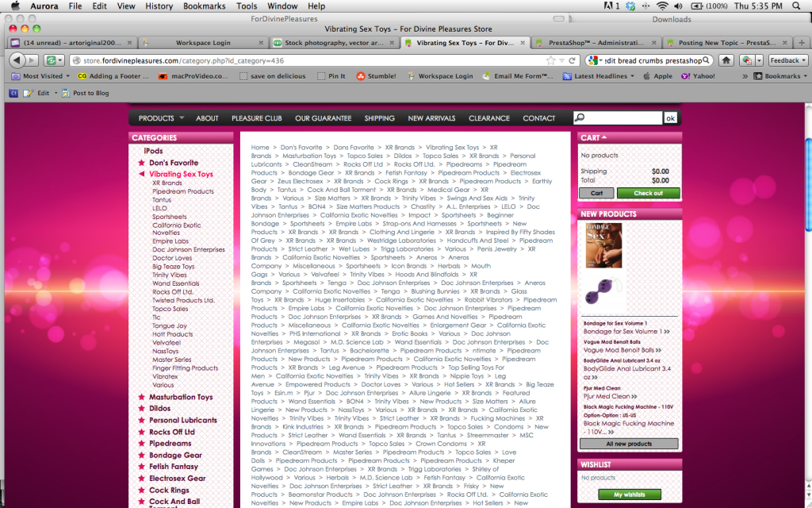Viewport: 812px width, 508px height.
Task: Click the ok search button
Action: pyautogui.click(x=671, y=117)
